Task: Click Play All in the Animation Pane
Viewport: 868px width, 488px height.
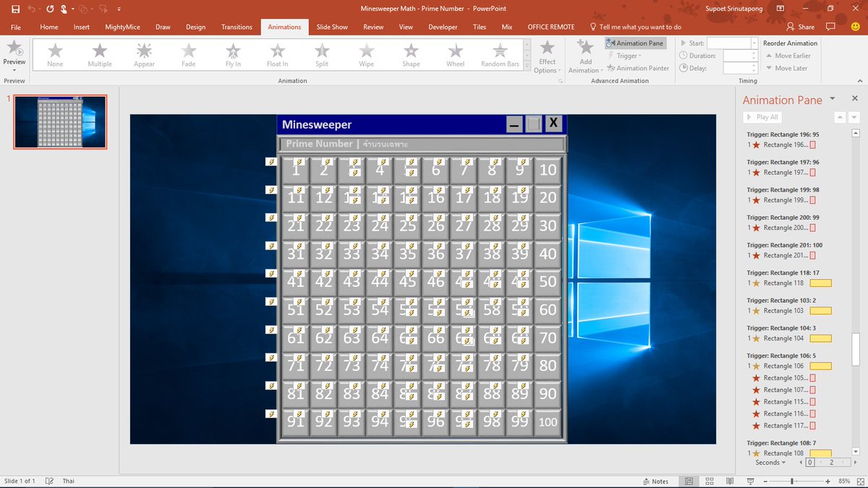Action: [762, 117]
